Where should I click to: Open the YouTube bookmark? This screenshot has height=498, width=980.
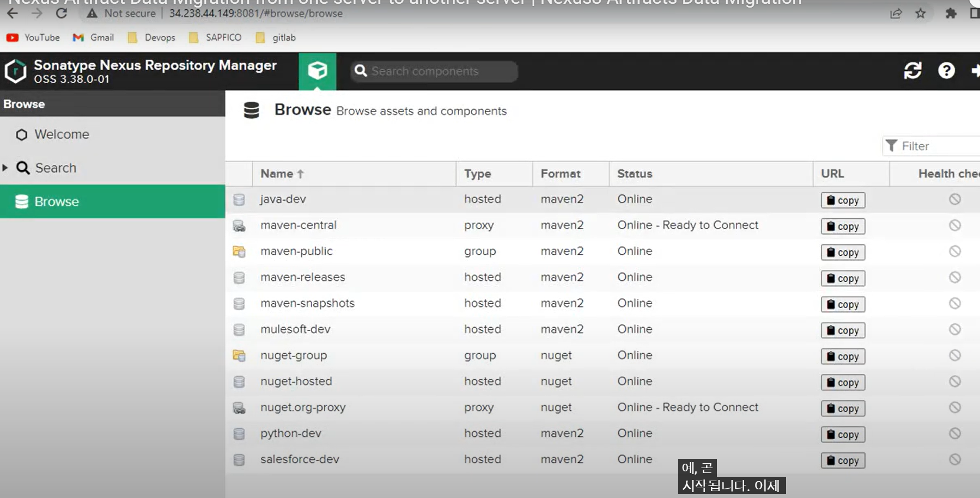pos(33,38)
